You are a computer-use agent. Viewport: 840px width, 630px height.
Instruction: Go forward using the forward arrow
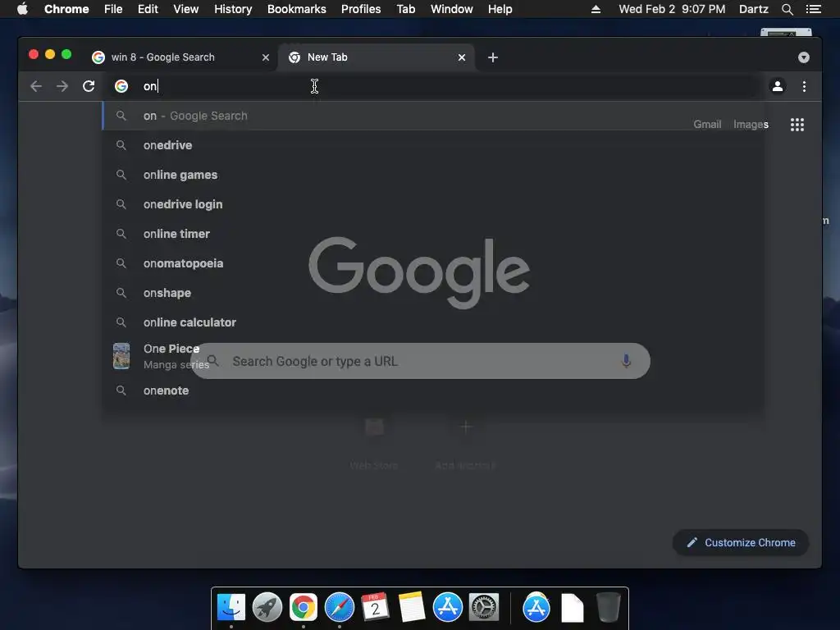point(62,86)
